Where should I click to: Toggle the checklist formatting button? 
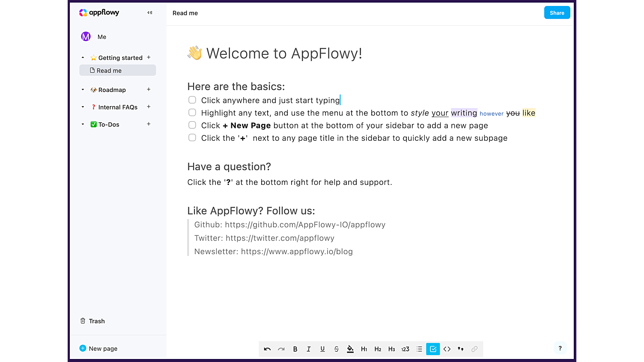click(433, 349)
